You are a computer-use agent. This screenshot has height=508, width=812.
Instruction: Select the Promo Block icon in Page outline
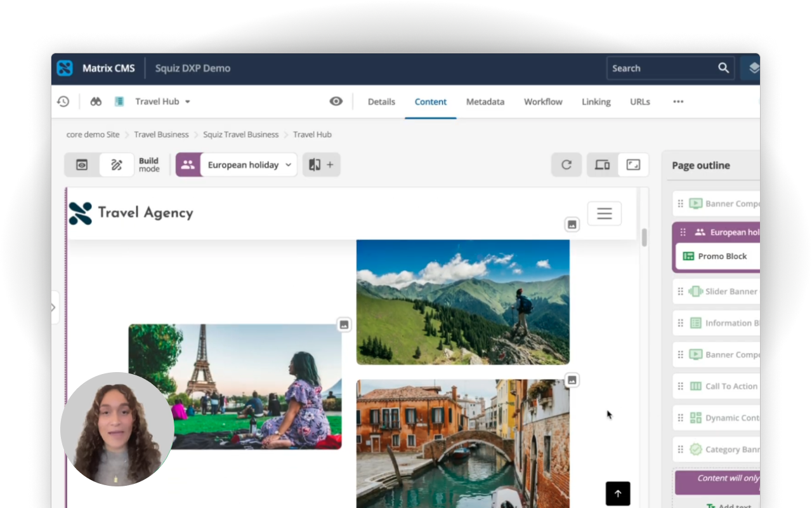[689, 256]
